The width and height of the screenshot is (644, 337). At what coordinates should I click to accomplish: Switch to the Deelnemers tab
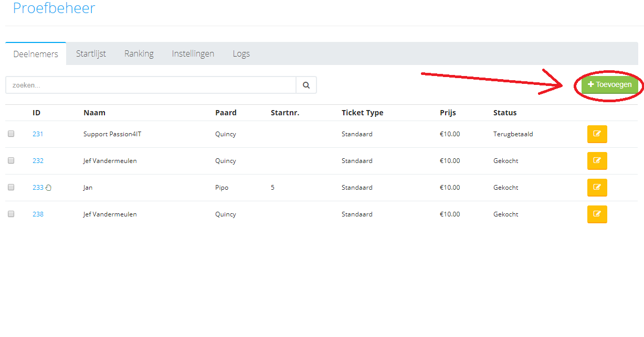[x=36, y=54]
